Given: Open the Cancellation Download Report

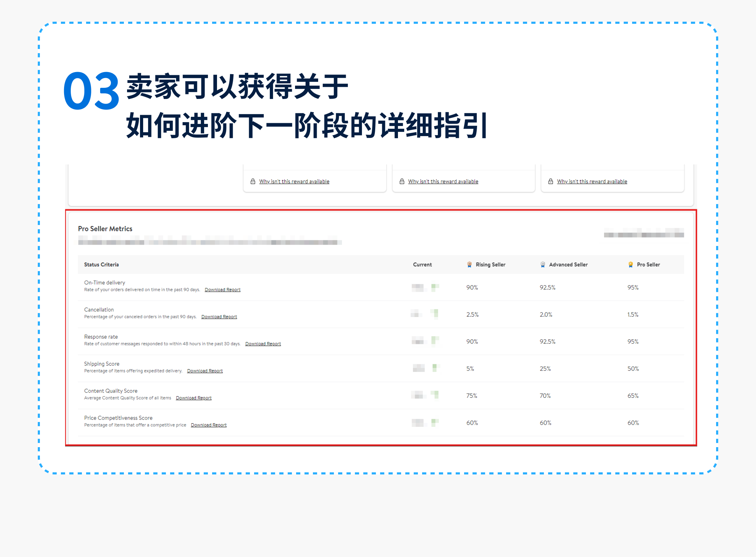Looking at the screenshot, I should 219,316.
